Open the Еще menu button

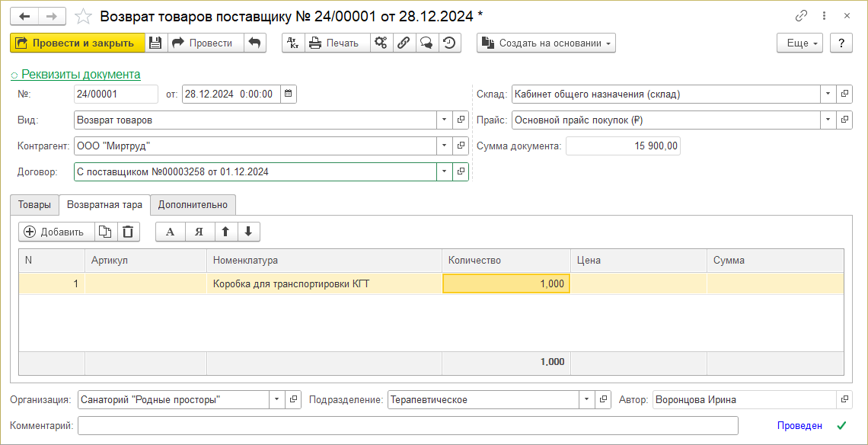800,43
